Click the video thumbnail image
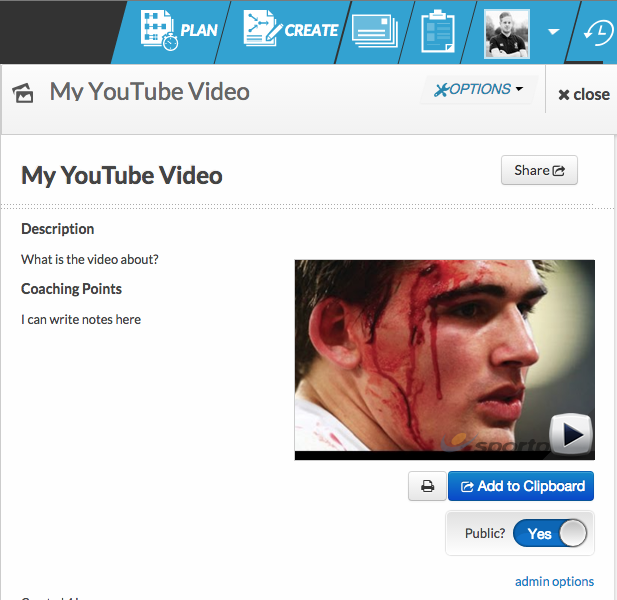The height and width of the screenshot is (600, 617). 430,350
